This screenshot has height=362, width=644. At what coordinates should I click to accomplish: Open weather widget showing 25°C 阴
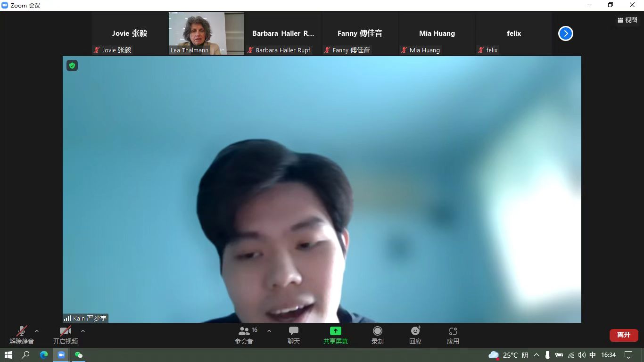pos(509,355)
